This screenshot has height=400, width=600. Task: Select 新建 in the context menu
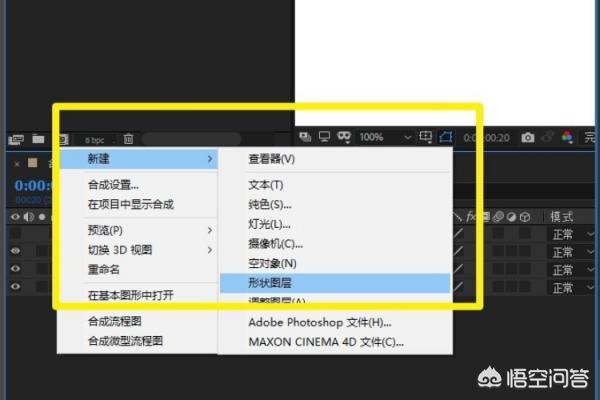point(139,158)
